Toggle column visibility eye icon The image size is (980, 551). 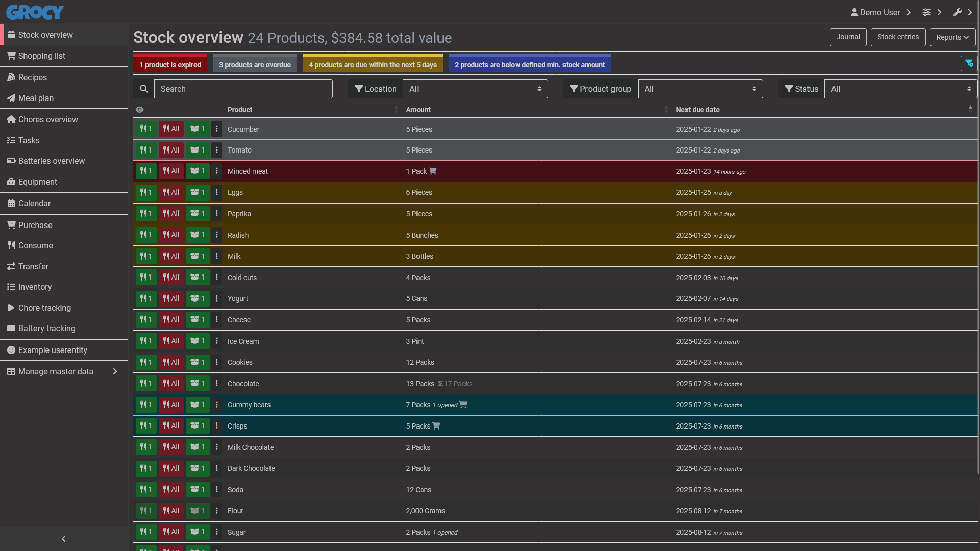click(x=140, y=110)
